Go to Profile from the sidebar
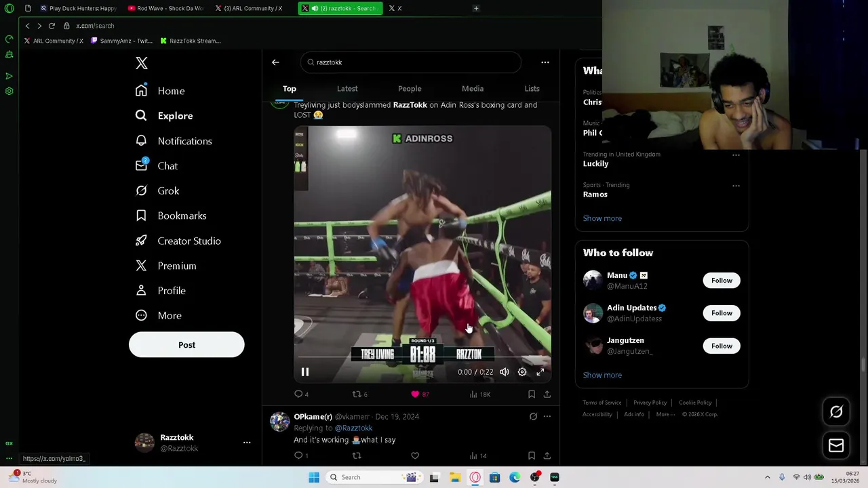 (x=161, y=291)
